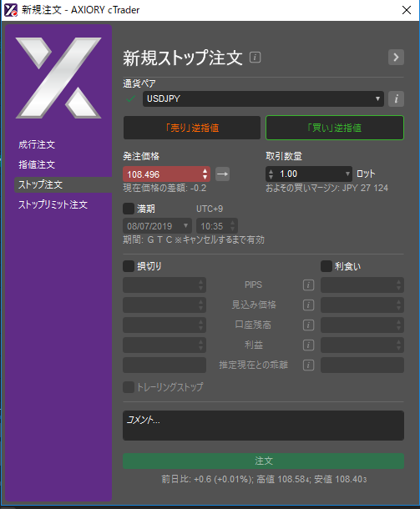Tick the 損切り stop loss checkbox

(x=129, y=266)
